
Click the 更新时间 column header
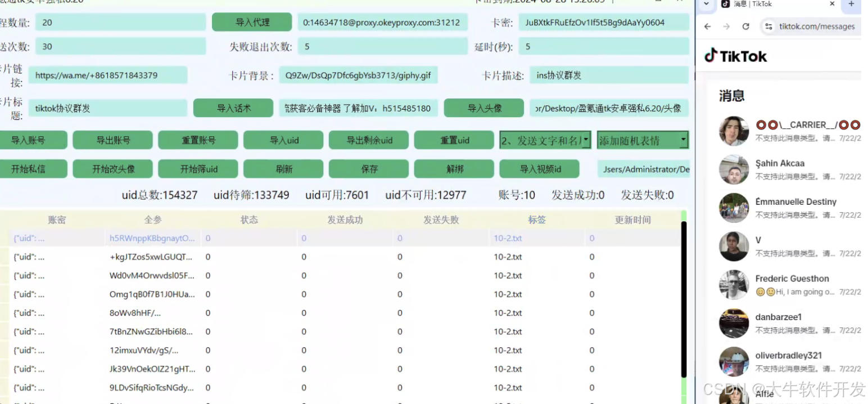pos(632,220)
